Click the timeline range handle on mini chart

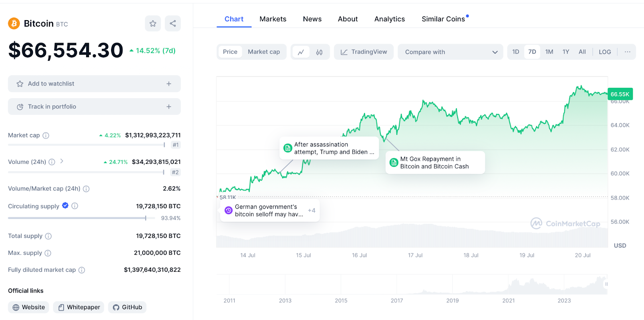[x=607, y=284]
